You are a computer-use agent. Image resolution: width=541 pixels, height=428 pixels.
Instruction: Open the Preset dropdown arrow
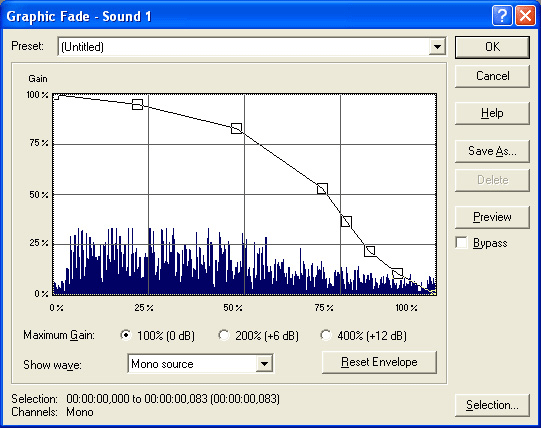point(437,47)
